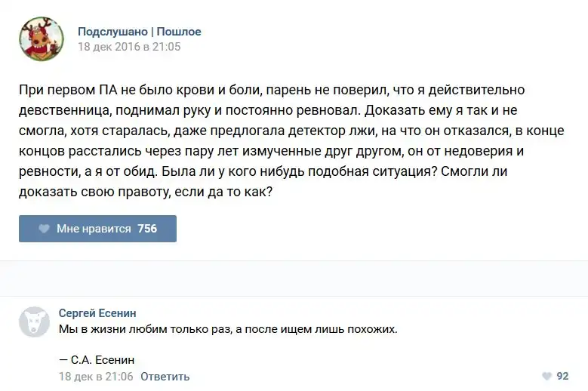Image resolution: width=588 pixels, height=391 pixels.
Task: Click the comment text "Мы в жизни любим"
Action: [227, 329]
